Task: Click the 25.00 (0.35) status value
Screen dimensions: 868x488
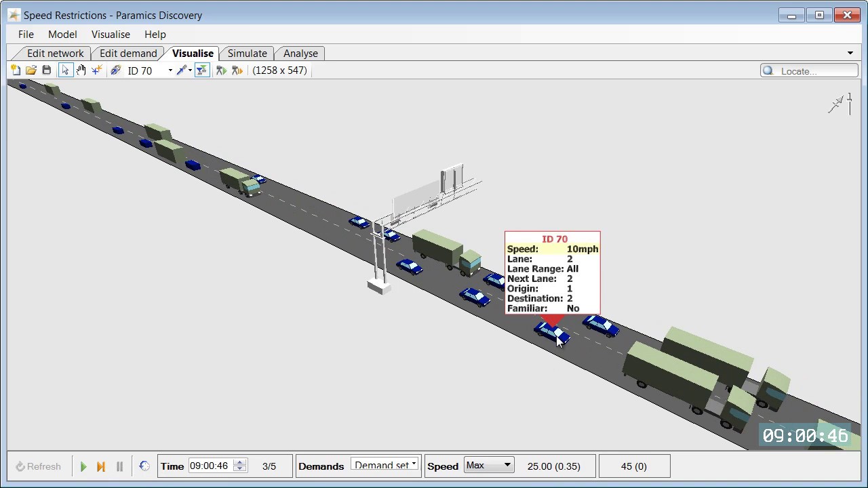Action: (553, 466)
